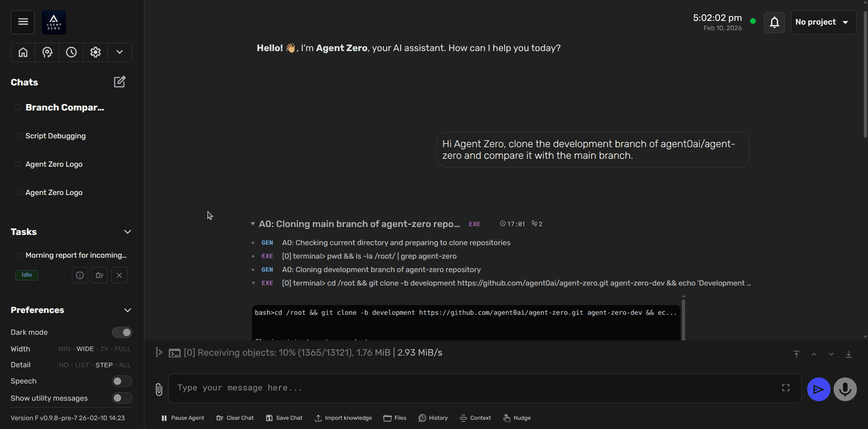Expand the quick actions chevron dropdown
This screenshot has width=868, height=429.
click(120, 52)
